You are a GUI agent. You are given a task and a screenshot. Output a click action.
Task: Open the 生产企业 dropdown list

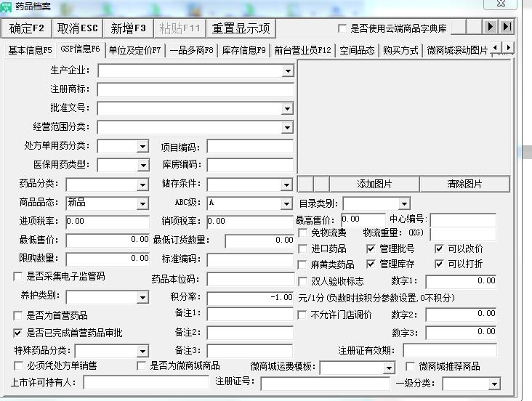coord(288,71)
